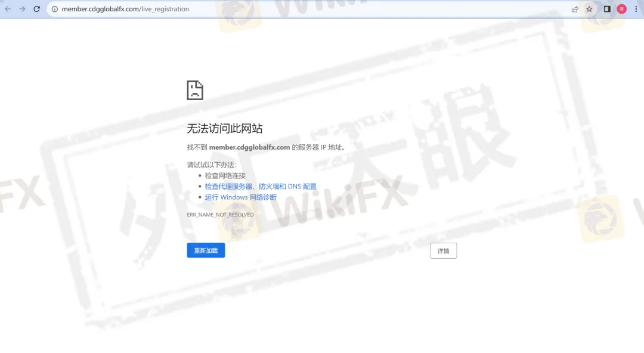
Task: Open the red profile avatar
Action: pyautogui.click(x=622, y=9)
